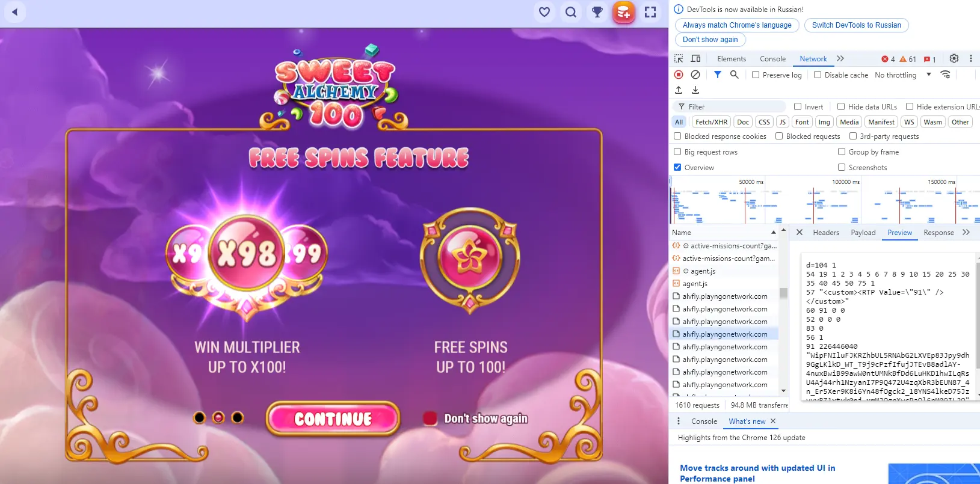This screenshot has height=484, width=980.
Task: Open the drawer three-dot menu beside Console
Action: pyautogui.click(x=679, y=421)
